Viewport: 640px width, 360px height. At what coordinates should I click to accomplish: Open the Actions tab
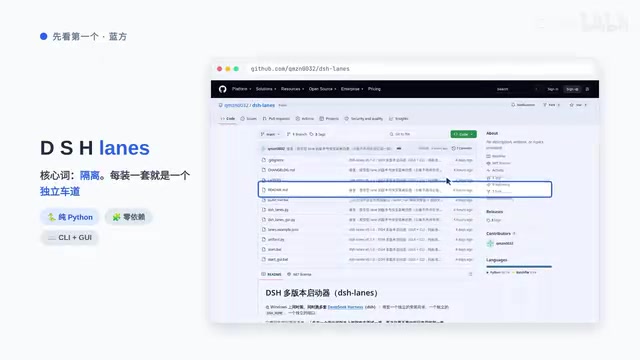point(305,119)
